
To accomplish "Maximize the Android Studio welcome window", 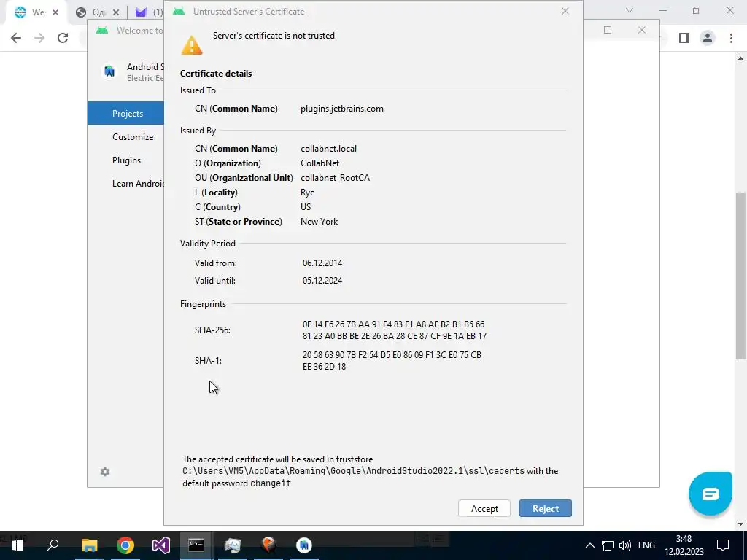I will [608, 30].
